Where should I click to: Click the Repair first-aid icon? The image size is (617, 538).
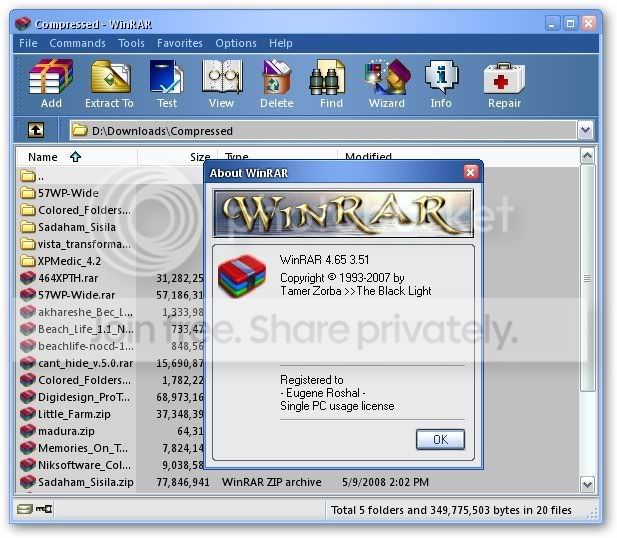point(504,78)
